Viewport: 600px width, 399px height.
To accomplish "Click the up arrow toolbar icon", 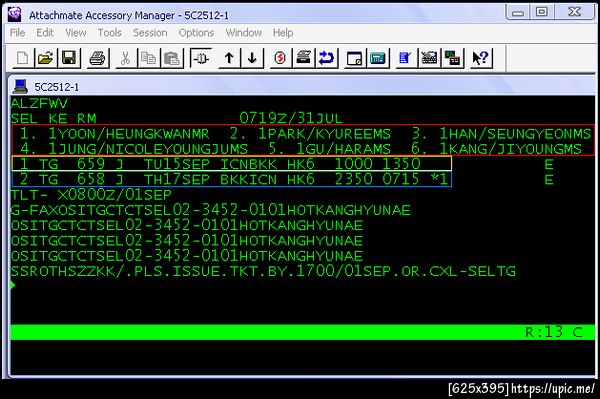I will click(229, 59).
